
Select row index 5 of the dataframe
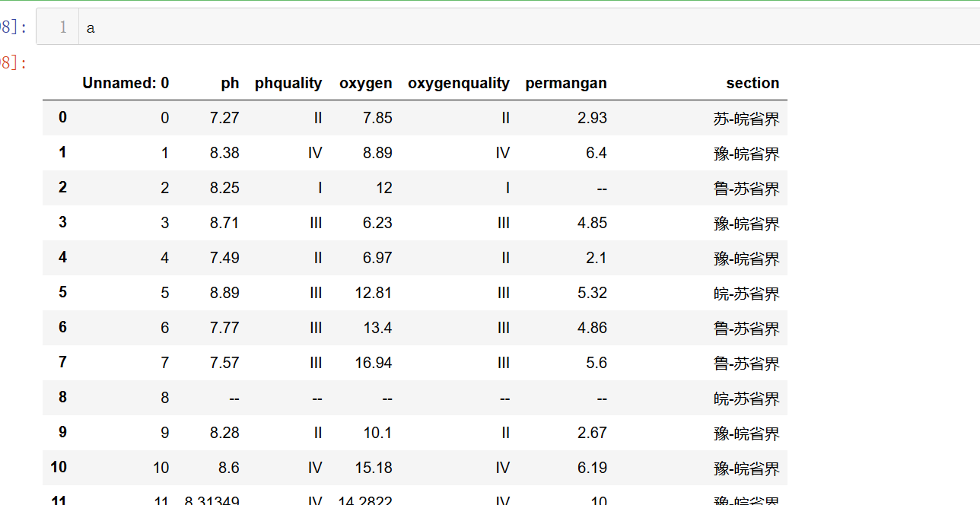click(62, 293)
